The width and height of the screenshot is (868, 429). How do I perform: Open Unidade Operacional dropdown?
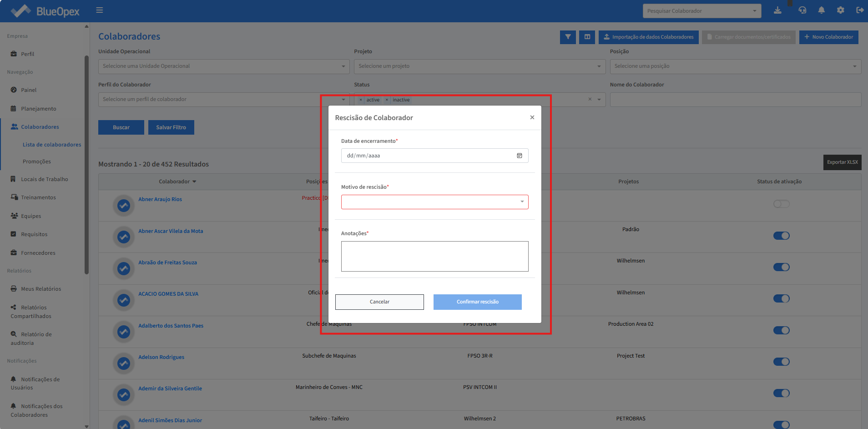[x=224, y=66]
